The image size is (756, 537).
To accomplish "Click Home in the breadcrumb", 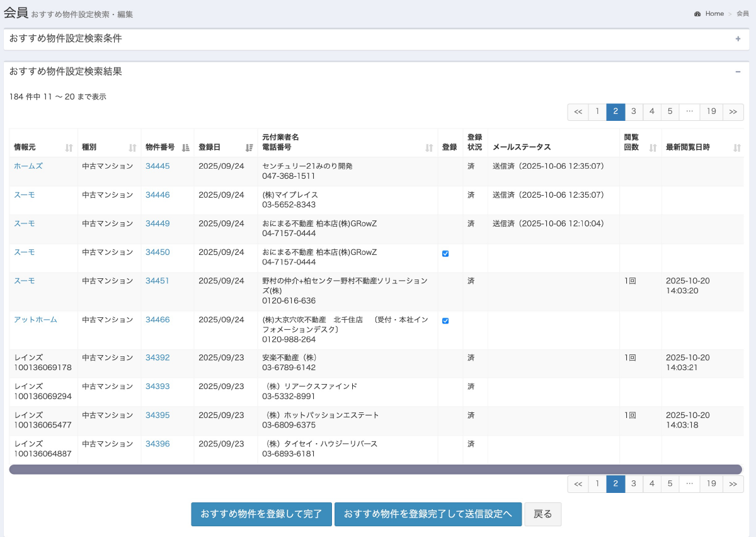I will tap(714, 14).
